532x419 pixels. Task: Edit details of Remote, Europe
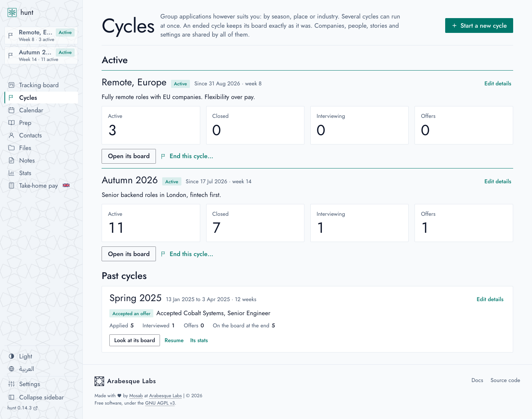(x=498, y=84)
